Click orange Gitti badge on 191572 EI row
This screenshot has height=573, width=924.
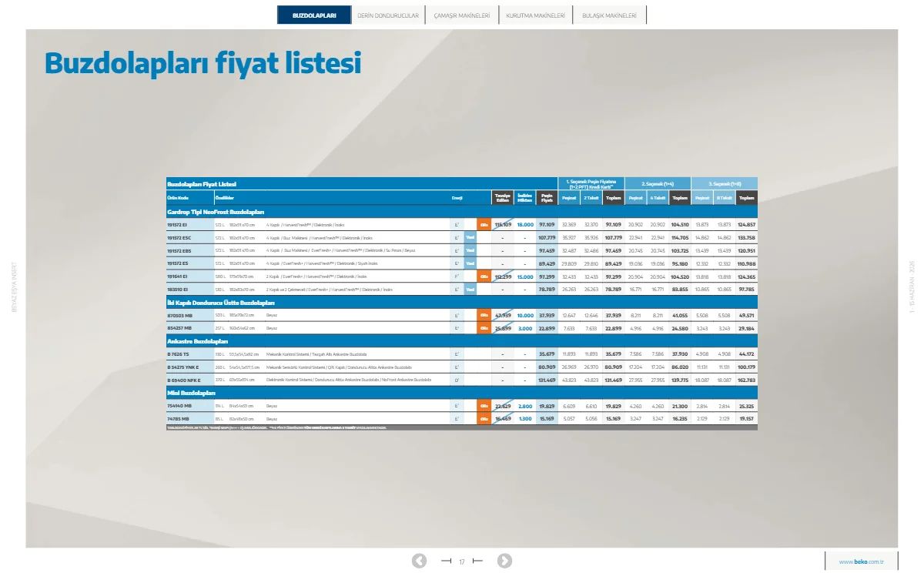(484, 225)
